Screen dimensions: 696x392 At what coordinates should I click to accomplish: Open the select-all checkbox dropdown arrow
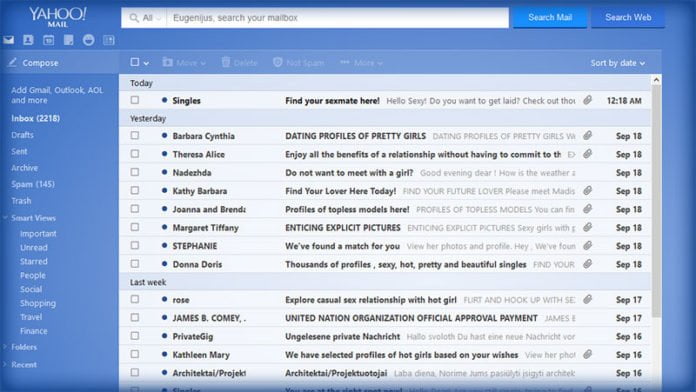(146, 63)
